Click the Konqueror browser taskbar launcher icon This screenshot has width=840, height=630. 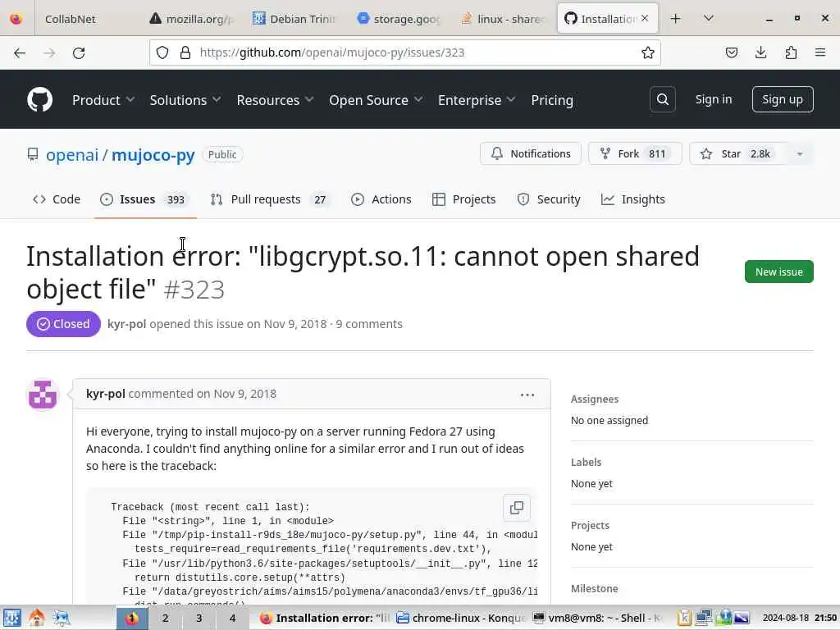[62, 618]
